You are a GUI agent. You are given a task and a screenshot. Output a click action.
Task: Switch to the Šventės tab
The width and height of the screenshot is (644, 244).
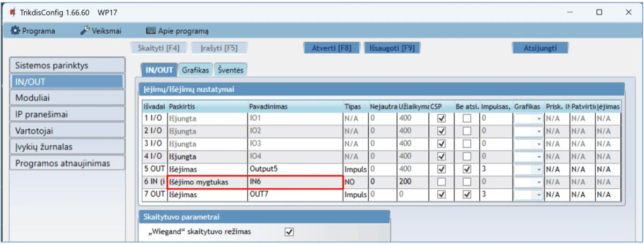click(x=230, y=70)
